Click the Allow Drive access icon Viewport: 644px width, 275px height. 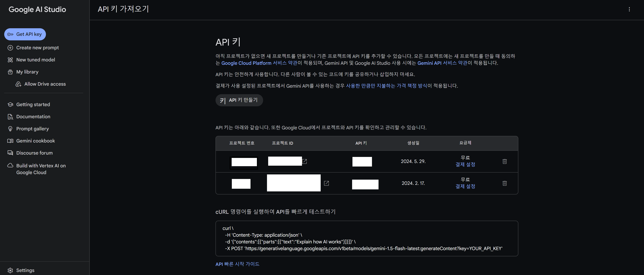coord(19,84)
